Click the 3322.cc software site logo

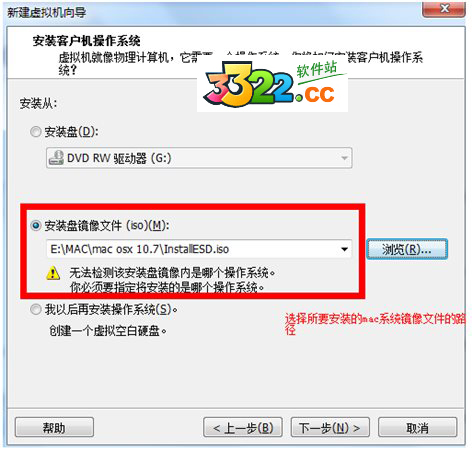pos(273,85)
